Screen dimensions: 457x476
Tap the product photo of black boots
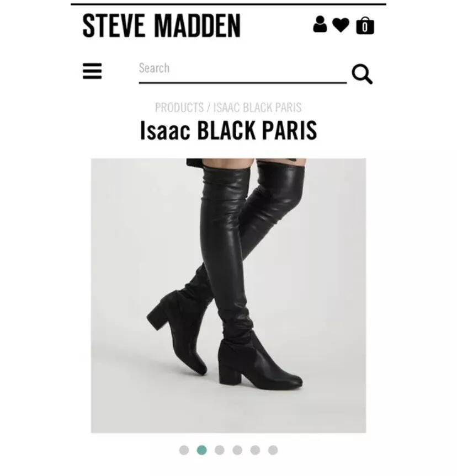tap(228, 296)
